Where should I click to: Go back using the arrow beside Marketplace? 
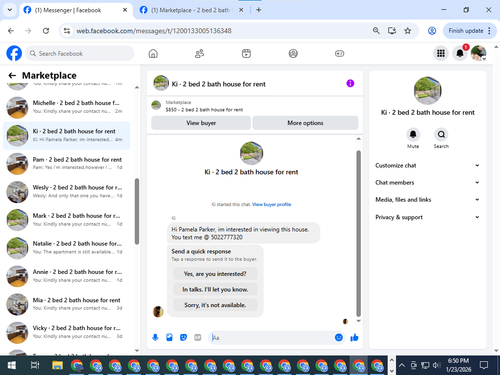point(12,75)
